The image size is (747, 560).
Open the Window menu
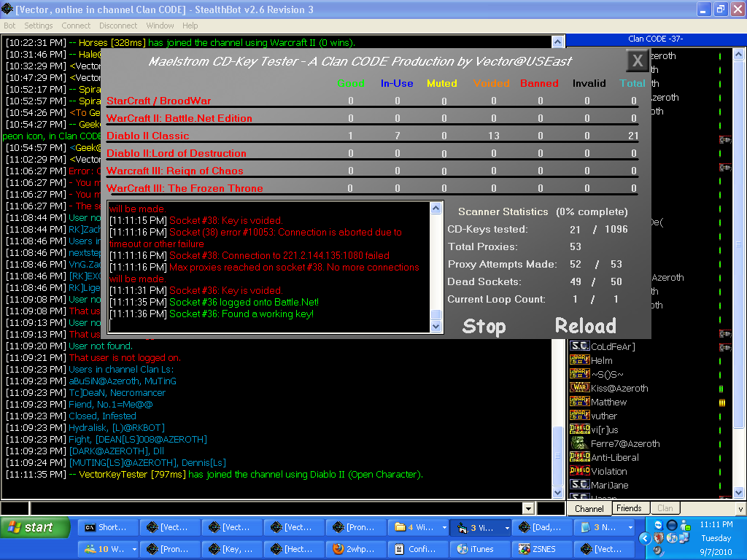160,26
